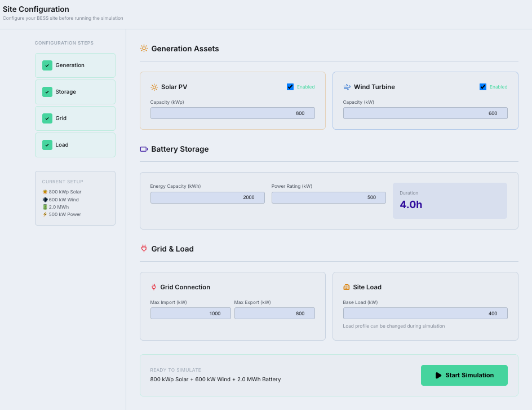Click the battery icon beside Battery Storage
Screen dimensions: 532x410
coord(144,149)
